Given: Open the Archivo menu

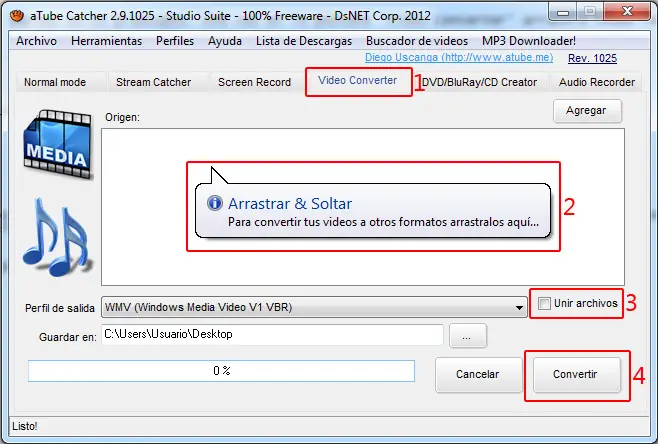Looking at the screenshot, I should [x=37, y=41].
